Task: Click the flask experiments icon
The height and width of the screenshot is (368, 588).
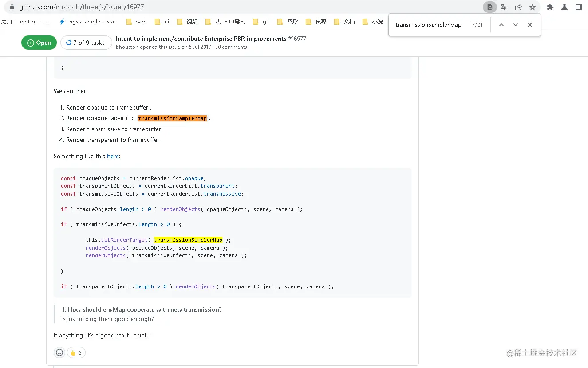Action: pos(564,7)
